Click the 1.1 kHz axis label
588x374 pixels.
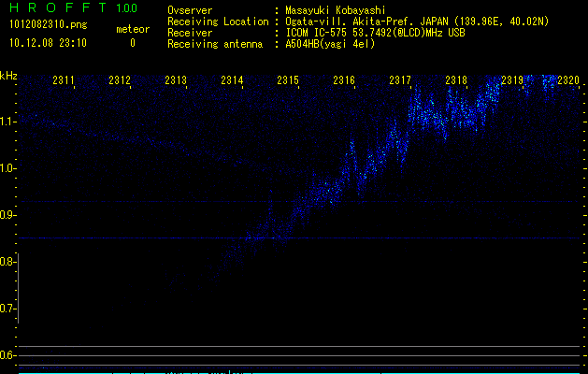[7, 122]
